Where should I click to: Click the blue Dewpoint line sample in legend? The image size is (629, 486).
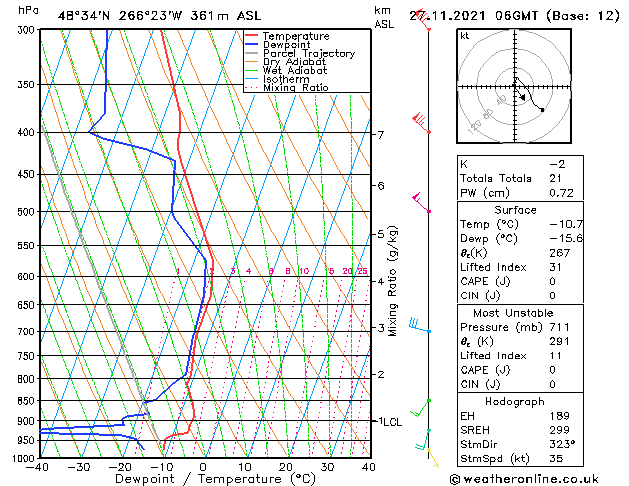(x=252, y=45)
